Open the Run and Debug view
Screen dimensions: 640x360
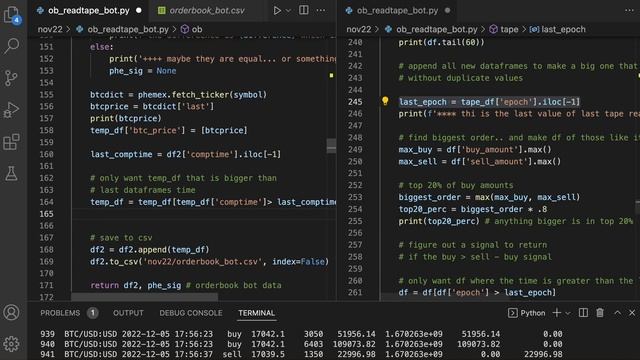tap(11, 110)
